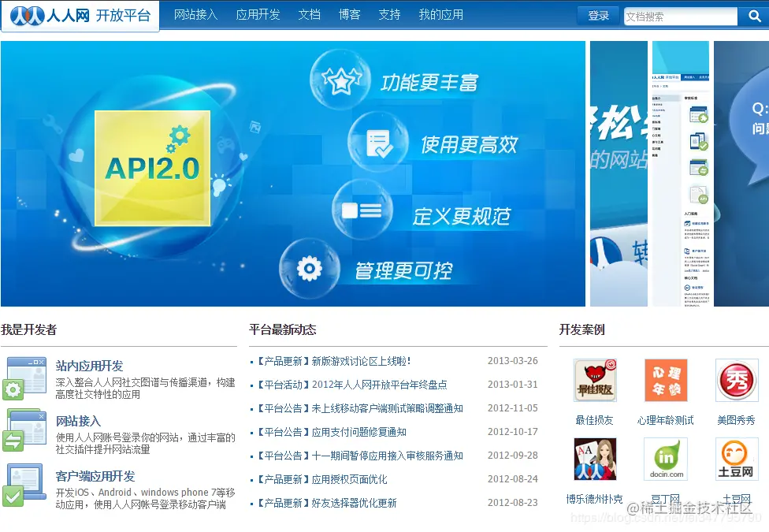Open the 站内应用开发 link

[x=89, y=366]
